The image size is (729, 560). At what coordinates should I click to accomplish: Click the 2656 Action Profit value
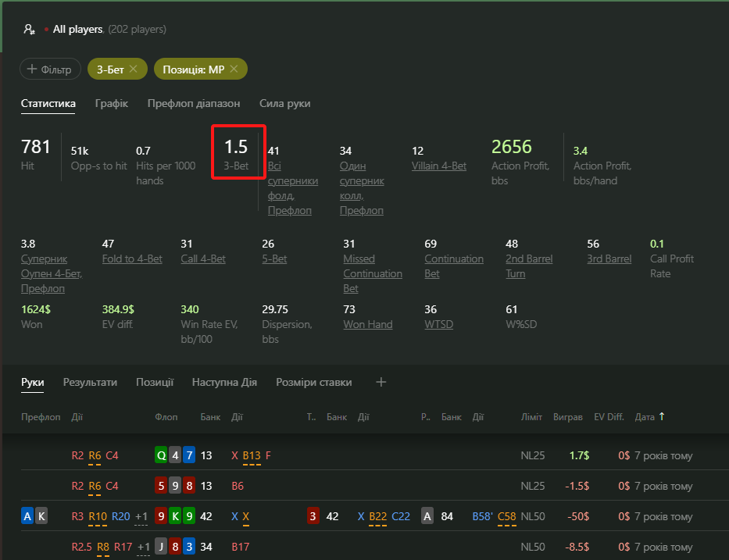(x=512, y=146)
